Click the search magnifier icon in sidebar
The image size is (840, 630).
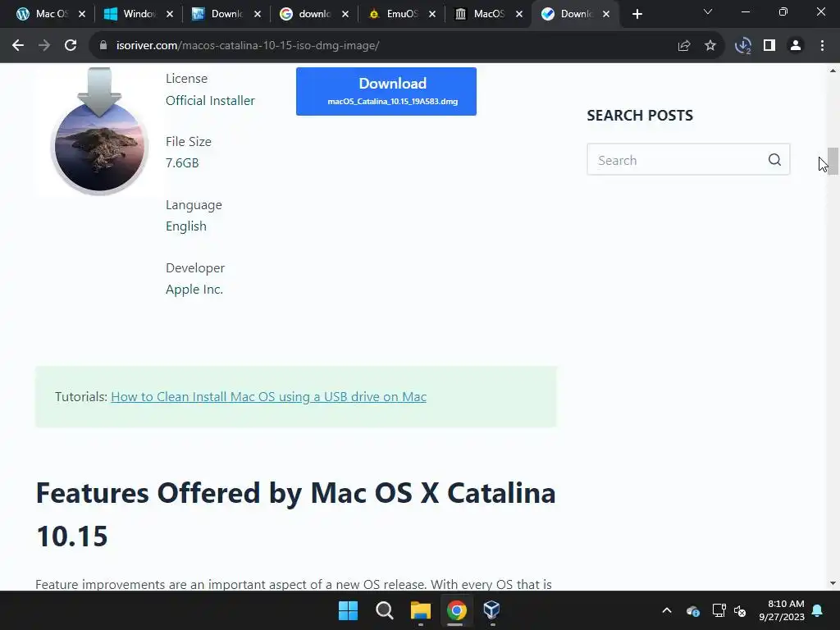[774, 160]
